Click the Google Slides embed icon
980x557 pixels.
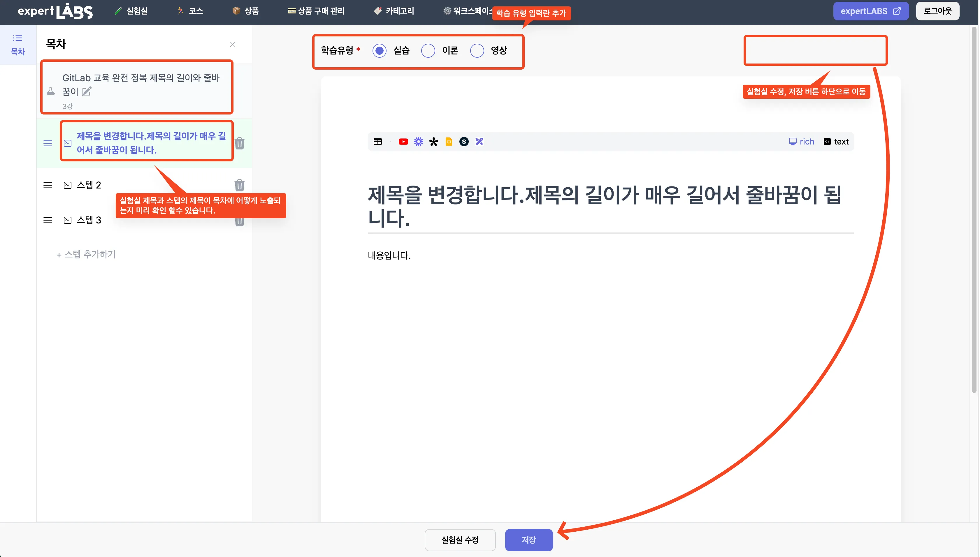pyautogui.click(x=449, y=142)
